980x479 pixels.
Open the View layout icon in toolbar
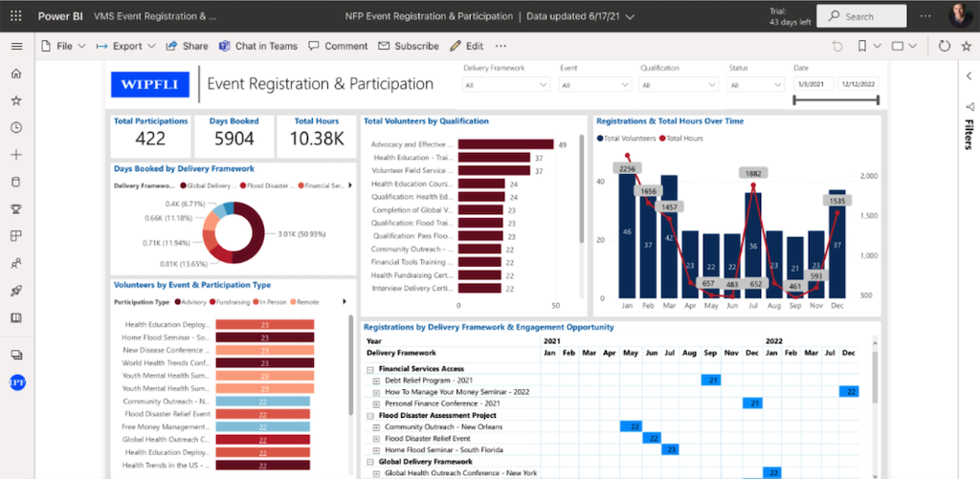click(x=898, y=46)
